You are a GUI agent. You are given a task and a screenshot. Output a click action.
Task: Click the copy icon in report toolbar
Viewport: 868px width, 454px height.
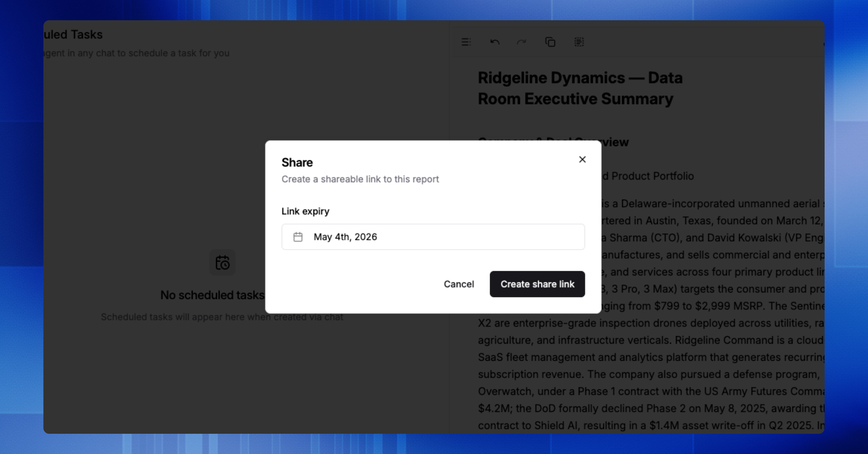(x=550, y=42)
